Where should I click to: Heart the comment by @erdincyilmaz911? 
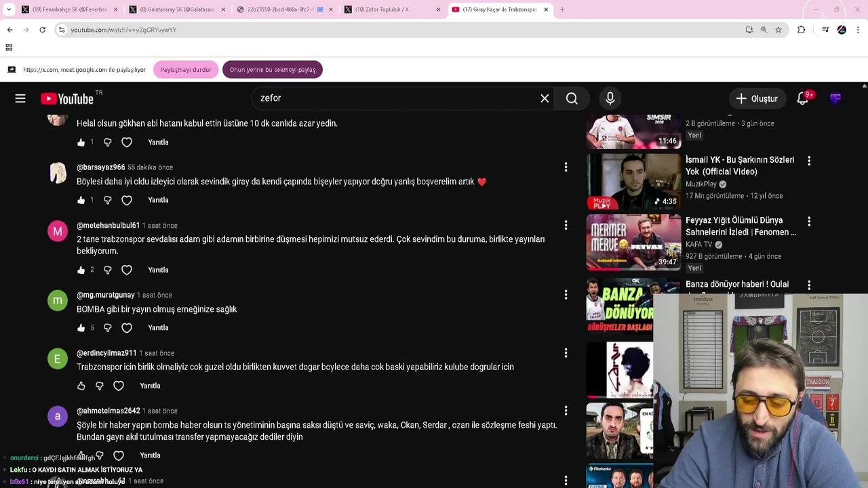pos(119,386)
